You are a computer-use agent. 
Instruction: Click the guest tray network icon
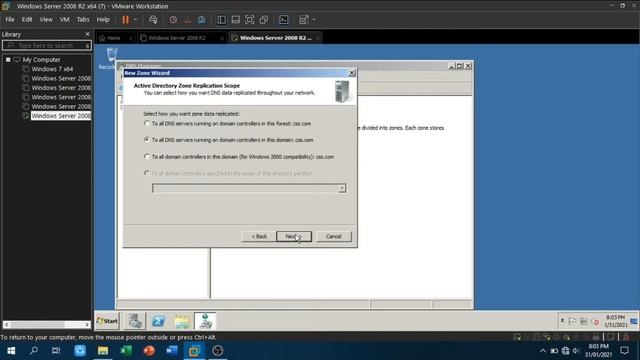584,322
